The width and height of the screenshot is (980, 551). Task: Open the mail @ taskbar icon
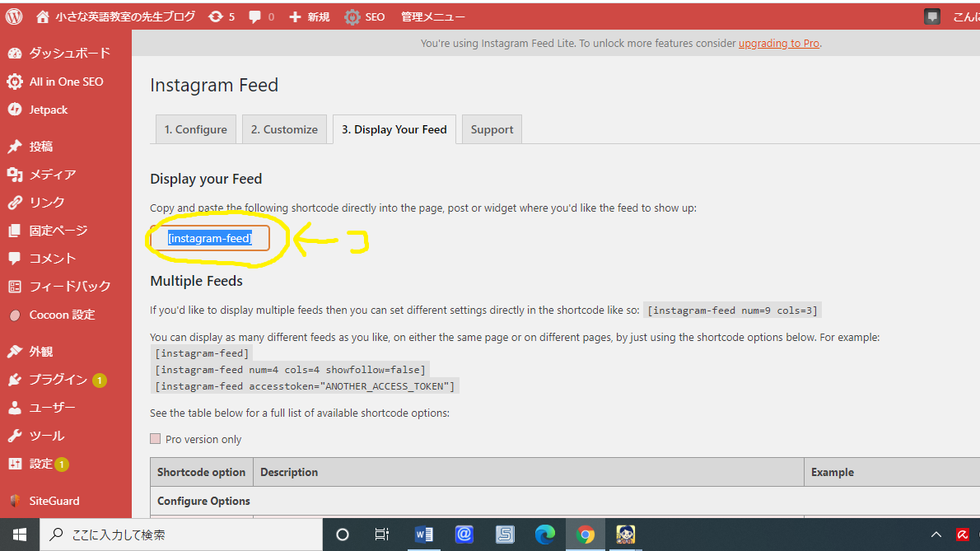(x=464, y=535)
